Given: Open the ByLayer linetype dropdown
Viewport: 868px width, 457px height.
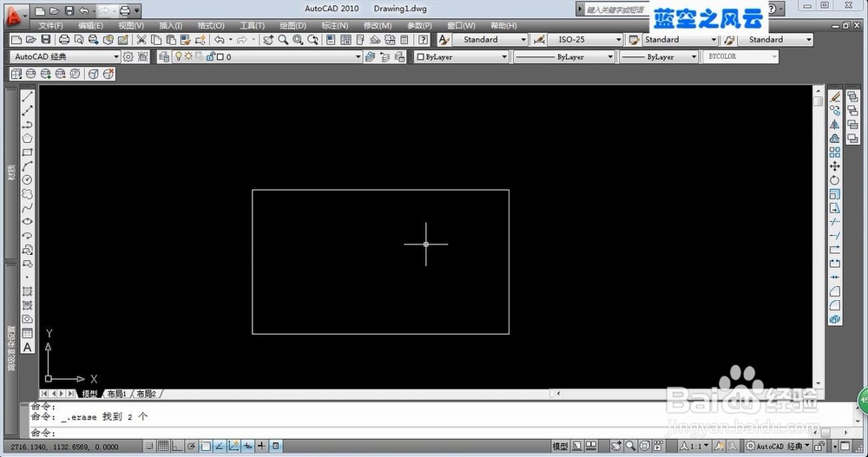Looking at the screenshot, I should [563, 56].
